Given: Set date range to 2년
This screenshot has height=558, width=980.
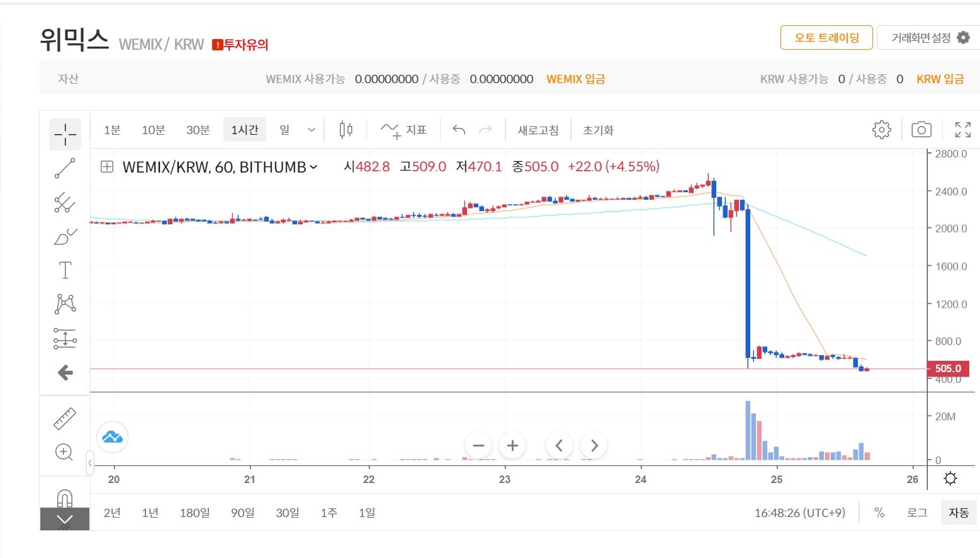Looking at the screenshot, I should click(112, 513).
